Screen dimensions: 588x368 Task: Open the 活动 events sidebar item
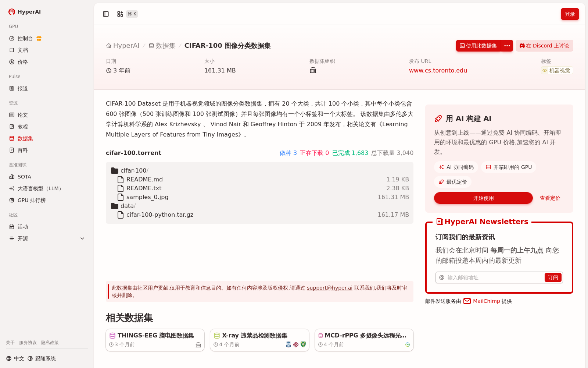click(47, 227)
